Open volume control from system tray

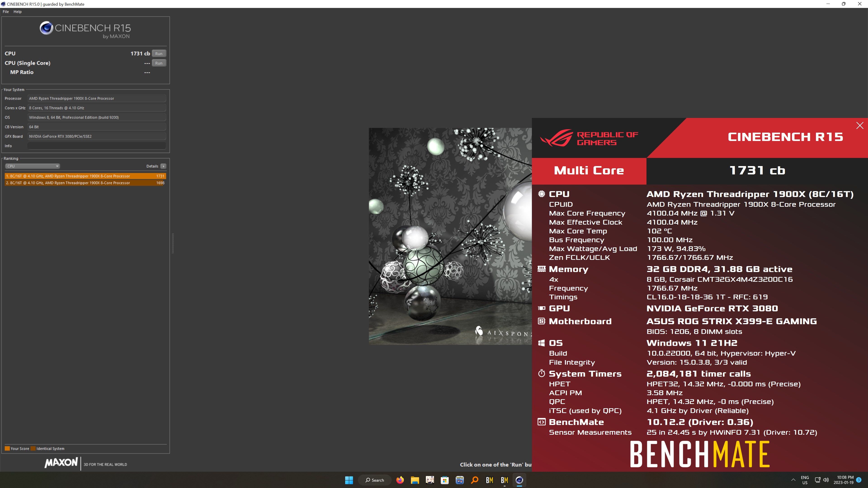point(826,480)
